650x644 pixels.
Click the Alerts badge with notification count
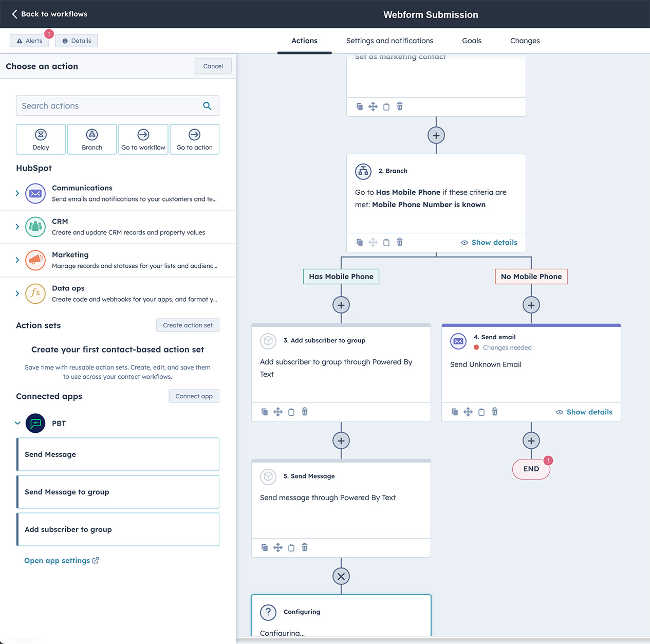(x=29, y=41)
